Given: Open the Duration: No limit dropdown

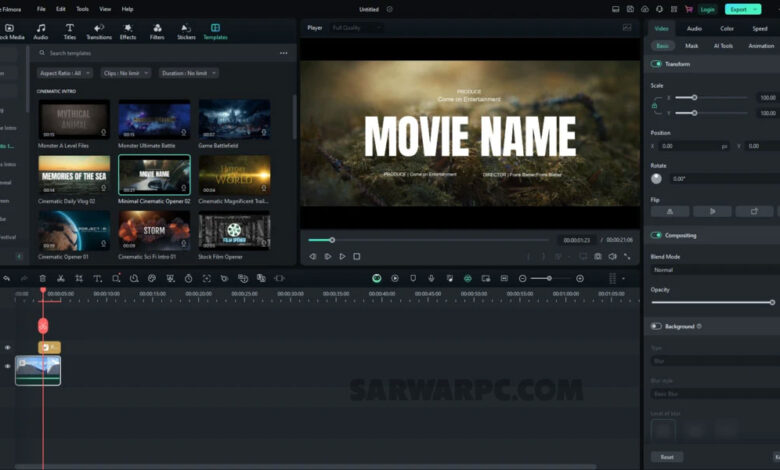Looking at the screenshot, I should 189,73.
